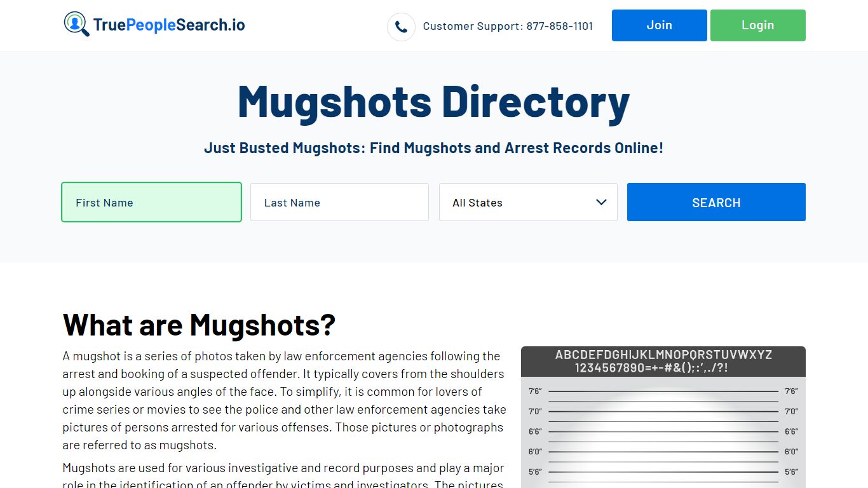
Task: Click the Mugshots Directory heading
Action: pos(433,101)
